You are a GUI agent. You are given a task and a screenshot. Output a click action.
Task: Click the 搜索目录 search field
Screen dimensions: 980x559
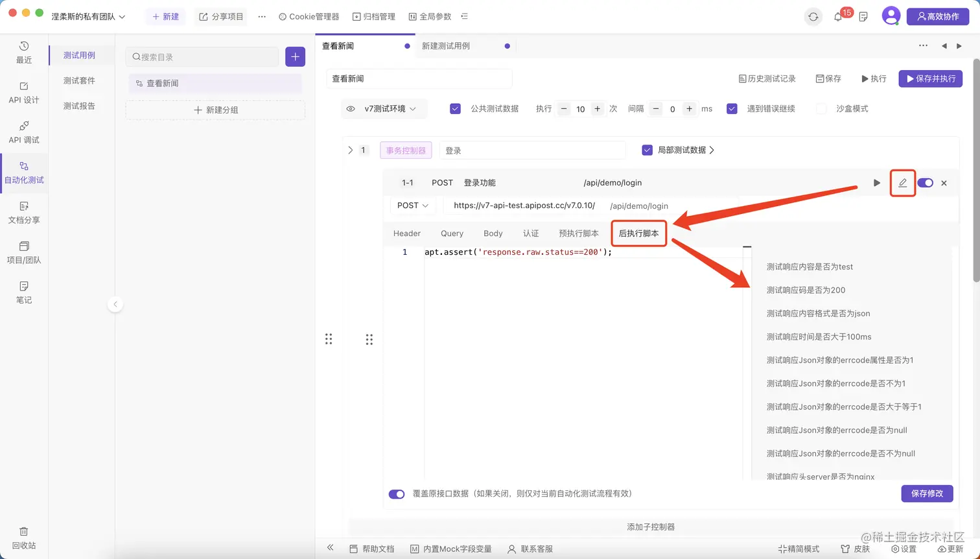pos(202,57)
